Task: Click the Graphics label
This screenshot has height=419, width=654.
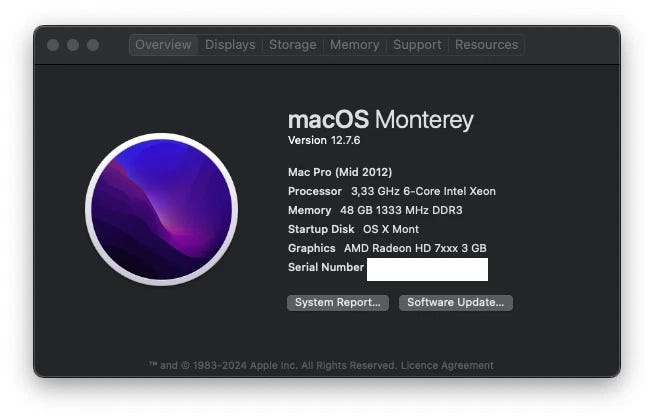Action: [312, 248]
